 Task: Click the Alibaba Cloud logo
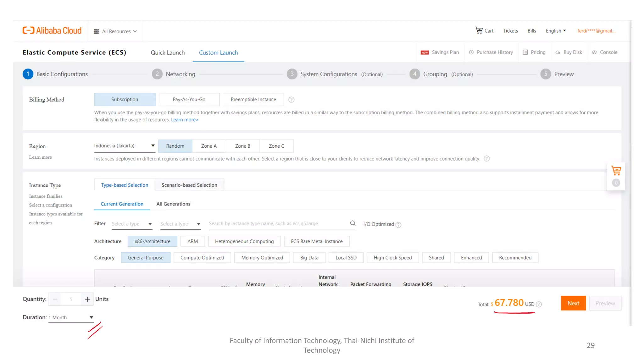(x=52, y=30)
